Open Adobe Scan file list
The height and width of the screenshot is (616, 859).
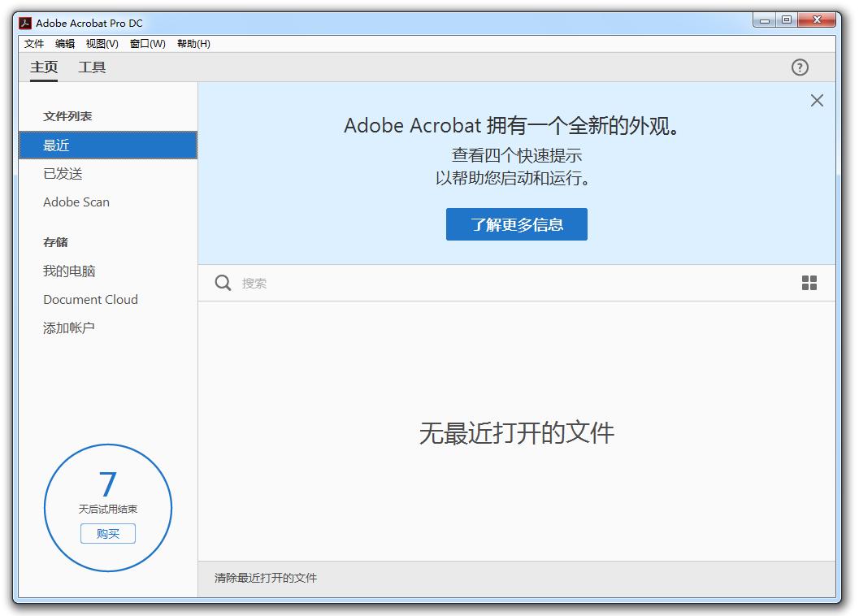[x=108, y=202]
